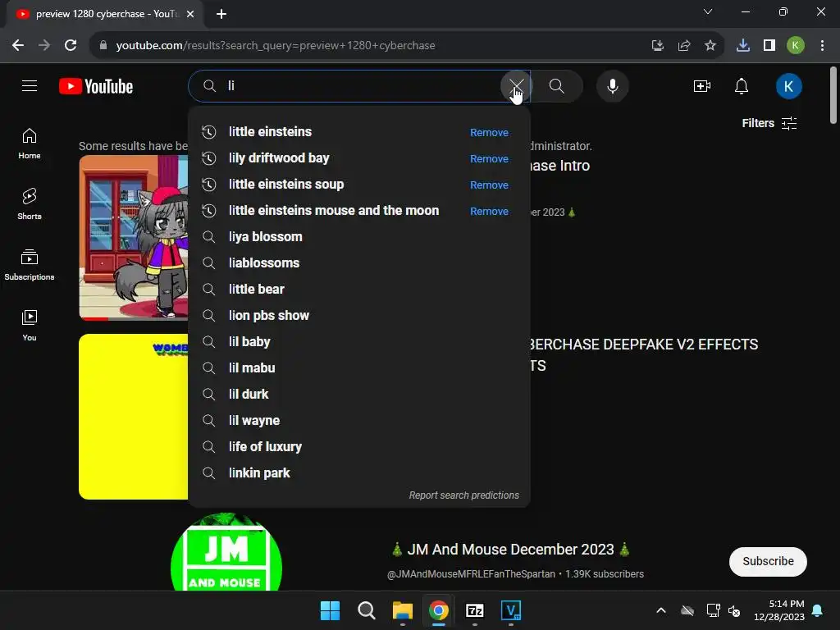Select the 'lily driftwood bay' suggestion

tap(359, 158)
